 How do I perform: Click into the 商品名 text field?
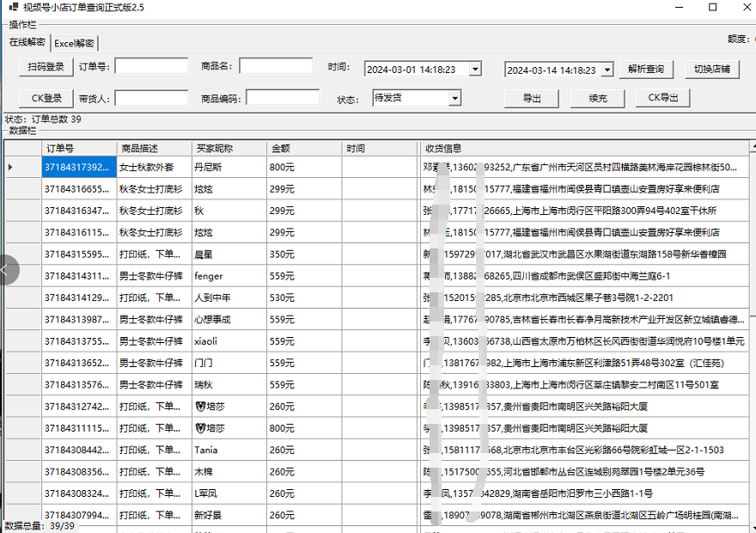[276, 66]
